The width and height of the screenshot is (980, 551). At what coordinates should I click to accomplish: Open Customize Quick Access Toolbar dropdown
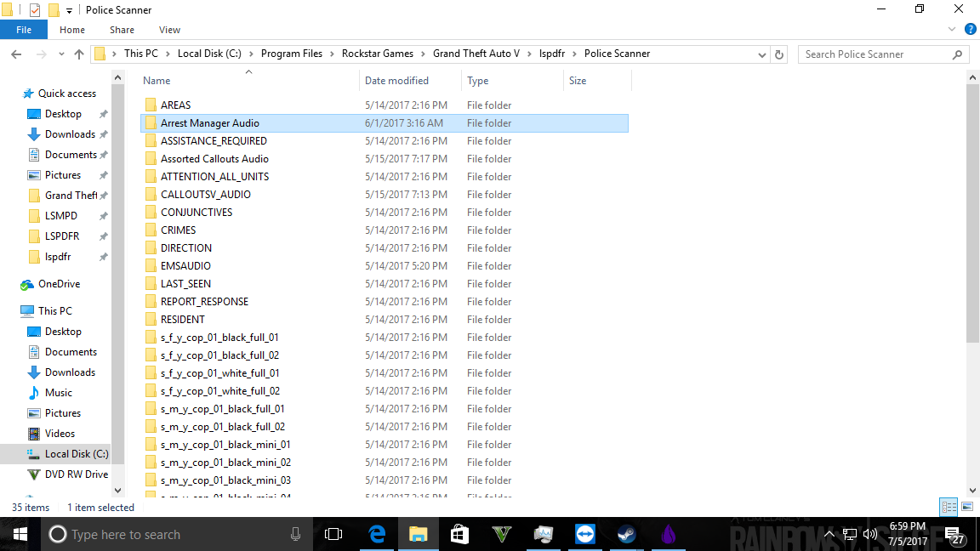[x=69, y=10]
